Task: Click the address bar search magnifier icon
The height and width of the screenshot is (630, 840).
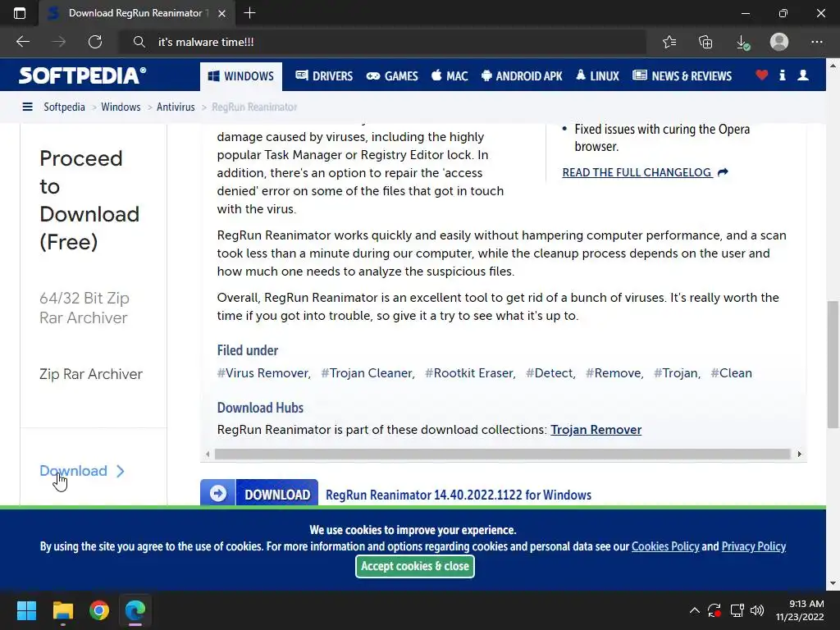Action: [x=139, y=42]
